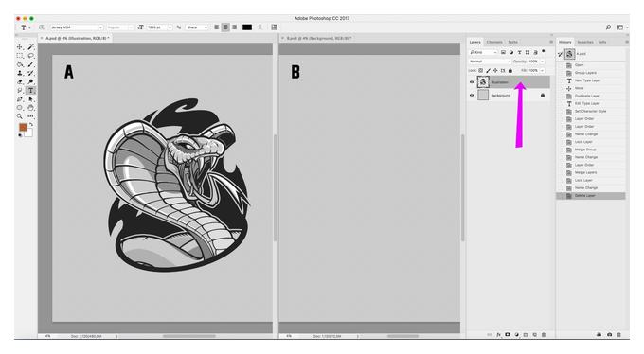Select the Rectangular Marquee tool

[x=19, y=56]
